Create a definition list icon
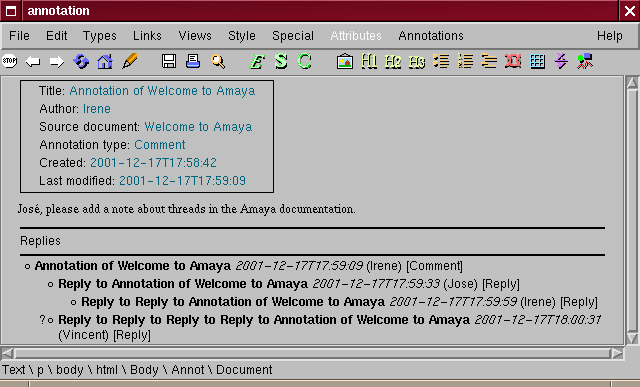The image size is (640, 387). [x=489, y=62]
